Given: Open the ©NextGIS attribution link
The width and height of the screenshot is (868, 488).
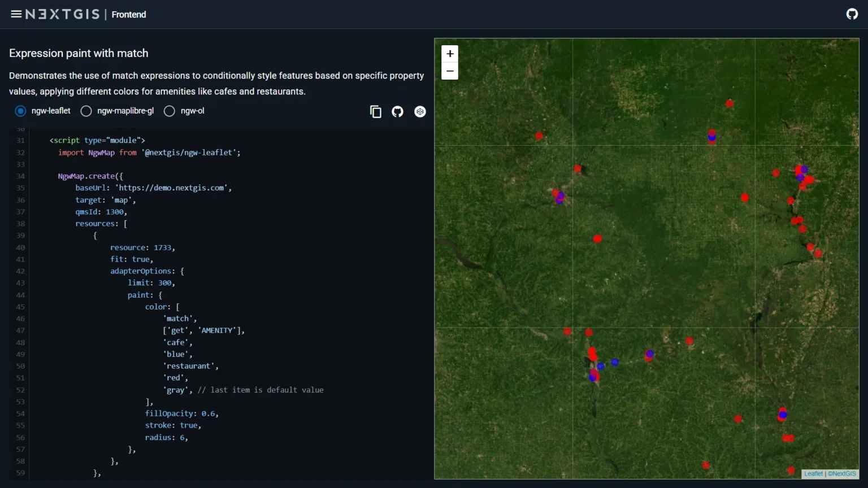Looking at the screenshot, I should pos(842,474).
